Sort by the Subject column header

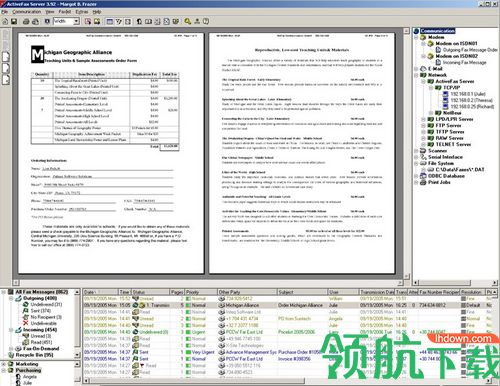pos(302,292)
